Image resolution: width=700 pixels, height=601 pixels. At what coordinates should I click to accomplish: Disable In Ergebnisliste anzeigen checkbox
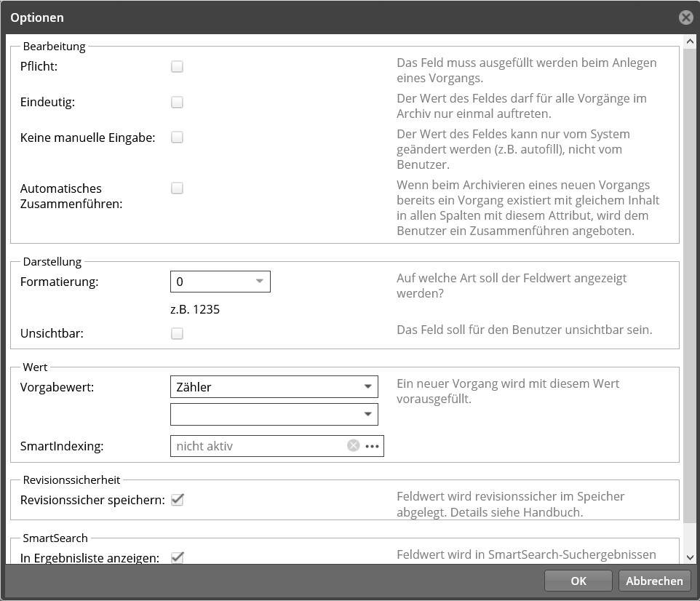click(x=178, y=557)
